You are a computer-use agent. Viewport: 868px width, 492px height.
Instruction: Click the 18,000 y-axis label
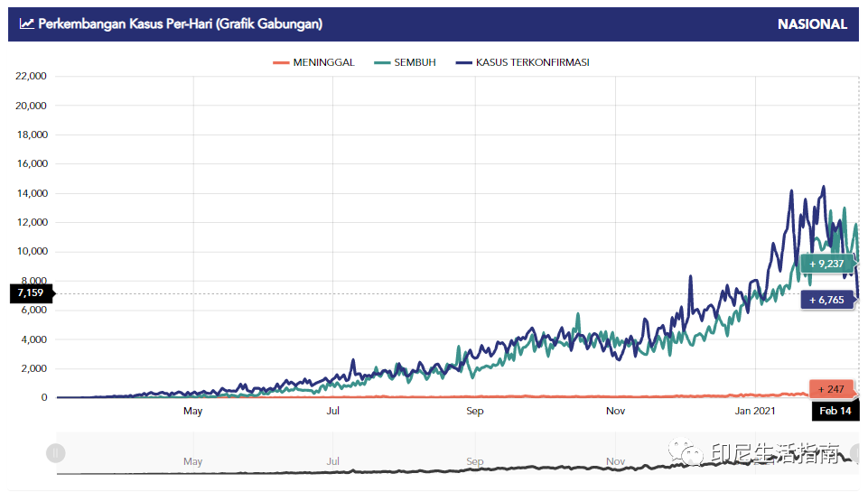33,135
